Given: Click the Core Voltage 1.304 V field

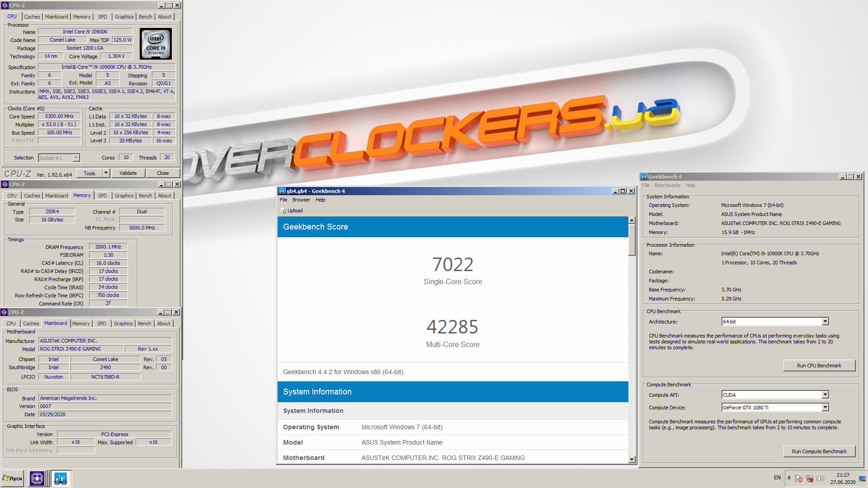Looking at the screenshot, I should click(x=116, y=56).
